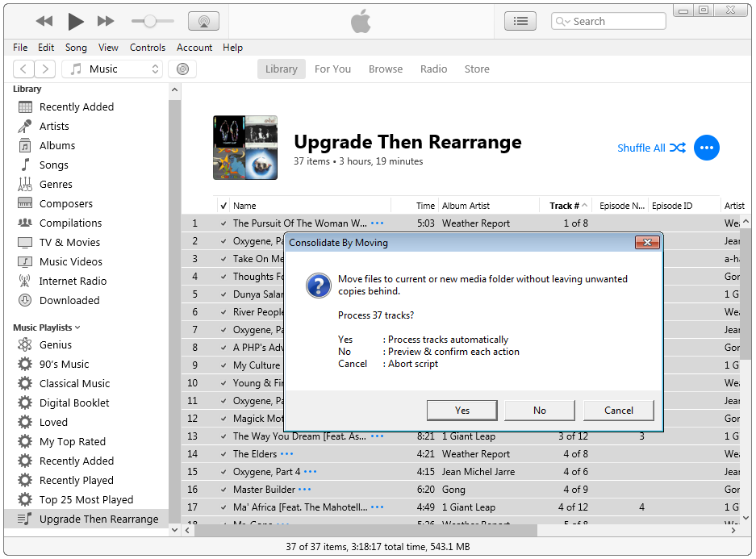Screen dimensions: 756x559
Task: Go back with the left navigation arrow
Action: [23, 69]
